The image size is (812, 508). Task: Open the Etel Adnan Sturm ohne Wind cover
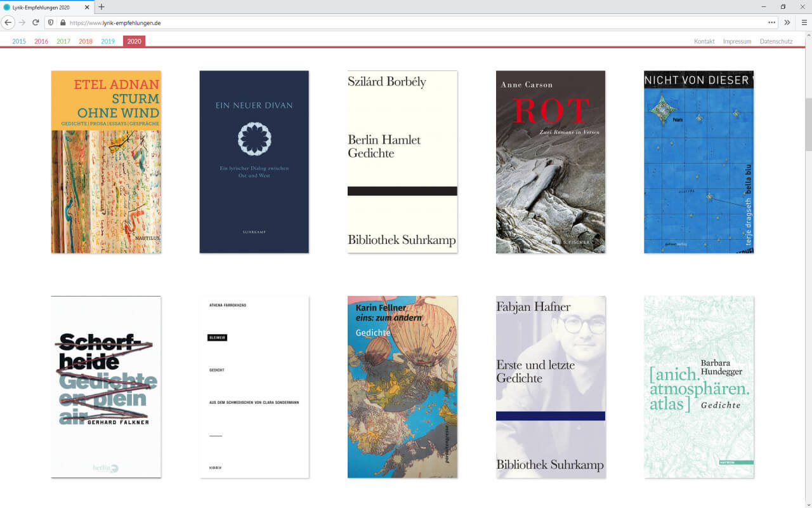click(x=106, y=162)
